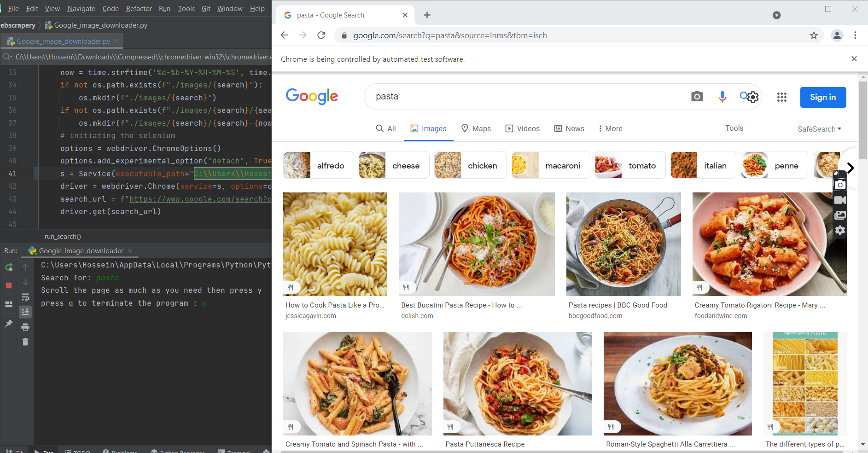Open search by image camera tool

(x=697, y=97)
